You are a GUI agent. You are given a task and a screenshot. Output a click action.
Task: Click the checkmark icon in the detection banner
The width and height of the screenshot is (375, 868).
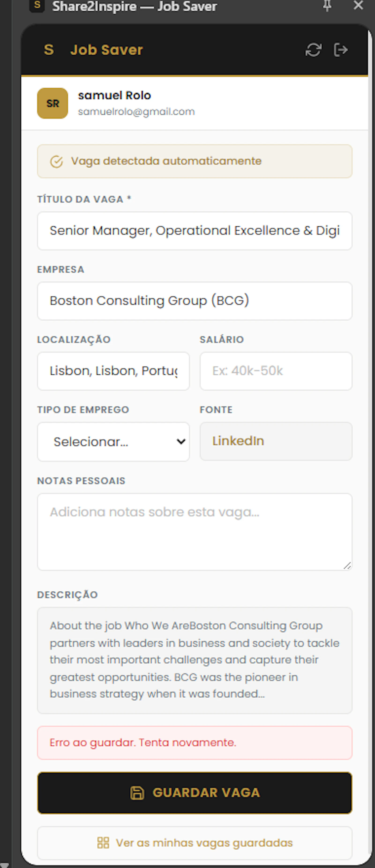pos(57,161)
